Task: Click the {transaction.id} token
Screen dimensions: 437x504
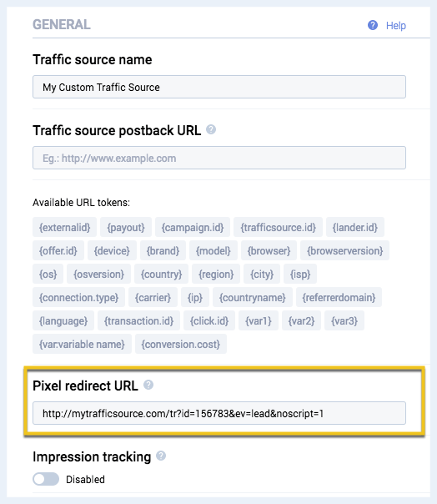Action: point(138,320)
